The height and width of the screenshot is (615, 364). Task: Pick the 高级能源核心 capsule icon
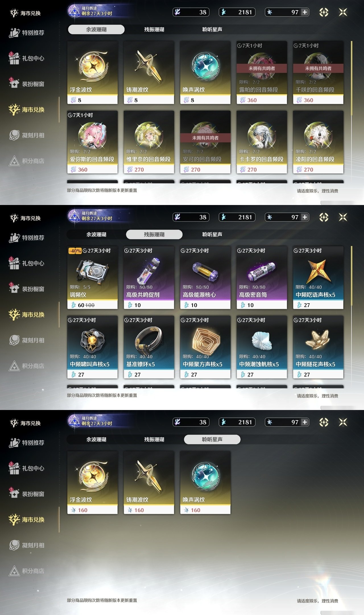205,272
